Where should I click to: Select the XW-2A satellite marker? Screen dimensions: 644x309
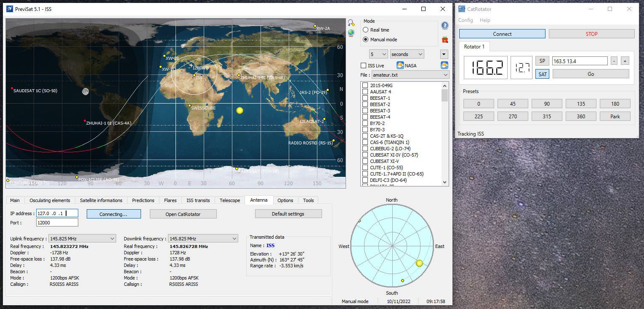[x=315, y=26]
